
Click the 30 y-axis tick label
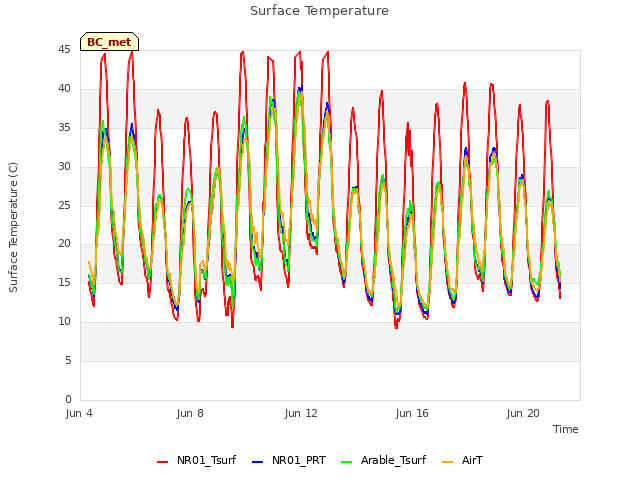click(64, 166)
